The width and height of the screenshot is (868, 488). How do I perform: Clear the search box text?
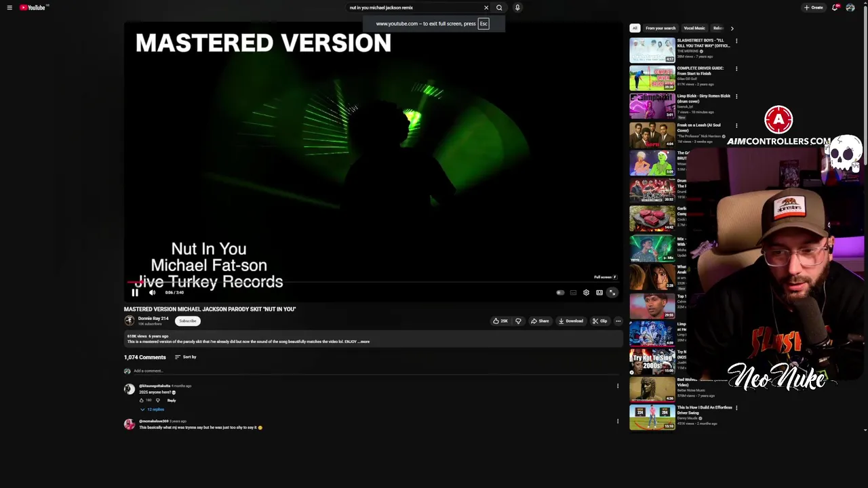(486, 7)
